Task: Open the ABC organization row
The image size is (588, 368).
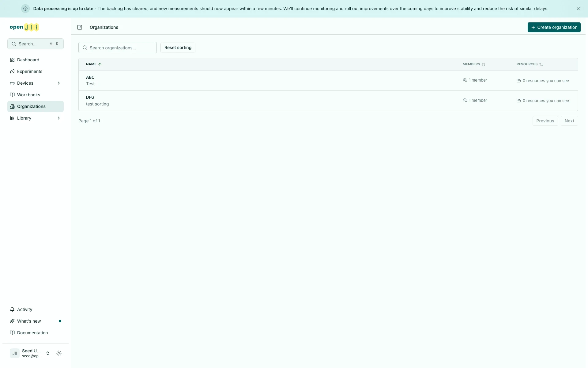Action: pos(328,81)
